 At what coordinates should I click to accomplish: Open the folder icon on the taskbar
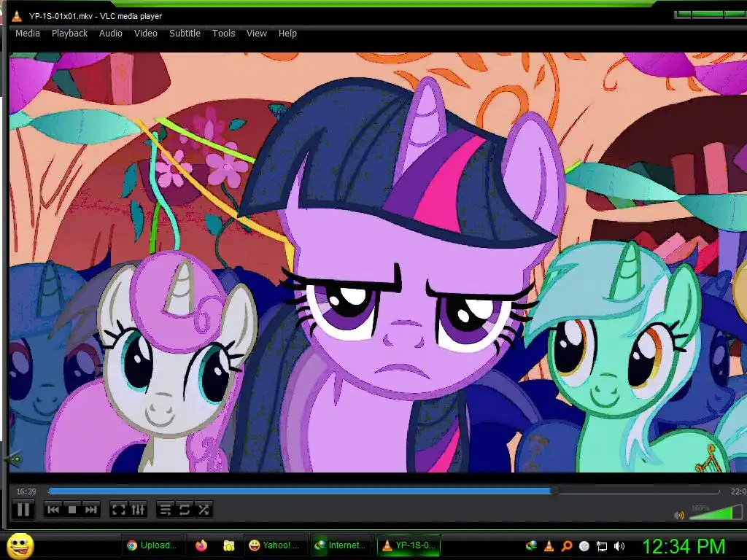click(229, 545)
